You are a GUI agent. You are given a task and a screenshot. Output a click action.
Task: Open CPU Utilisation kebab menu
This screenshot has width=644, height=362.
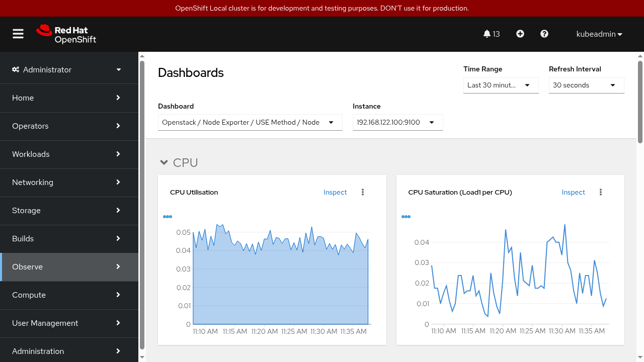click(x=363, y=192)
